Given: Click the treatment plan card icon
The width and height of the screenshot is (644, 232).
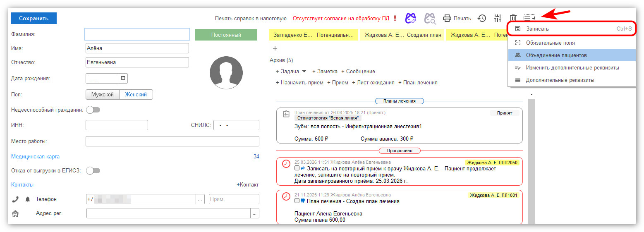Looking at the screenshot, I should click(x=286, y=114).
